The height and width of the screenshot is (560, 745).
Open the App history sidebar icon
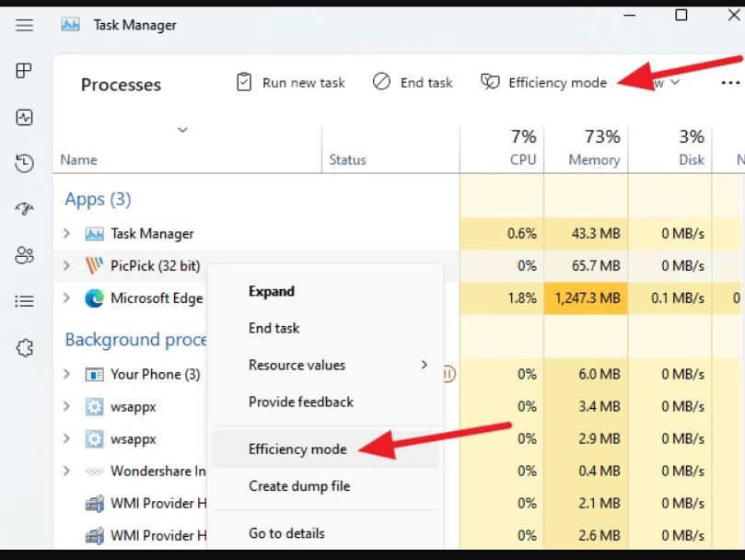(24, 163)
